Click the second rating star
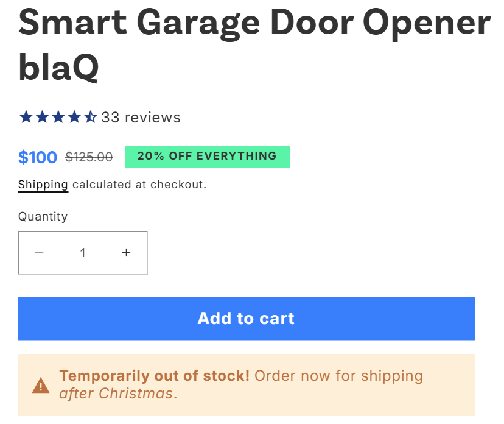This screenshot has width=504, height=424. point(42,117)
